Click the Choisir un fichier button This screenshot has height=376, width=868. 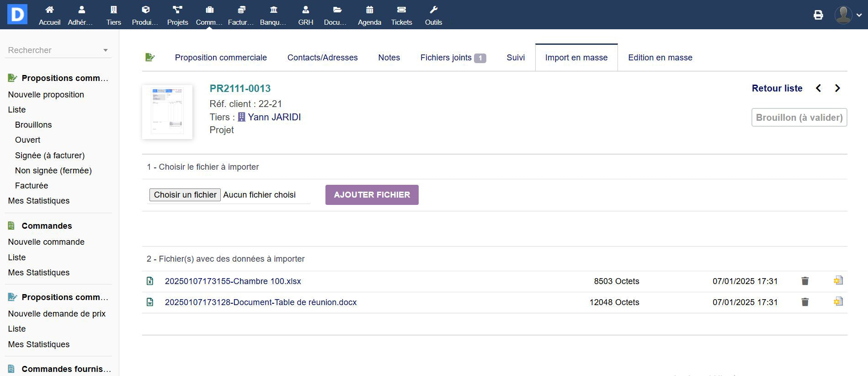coord(185,195)
